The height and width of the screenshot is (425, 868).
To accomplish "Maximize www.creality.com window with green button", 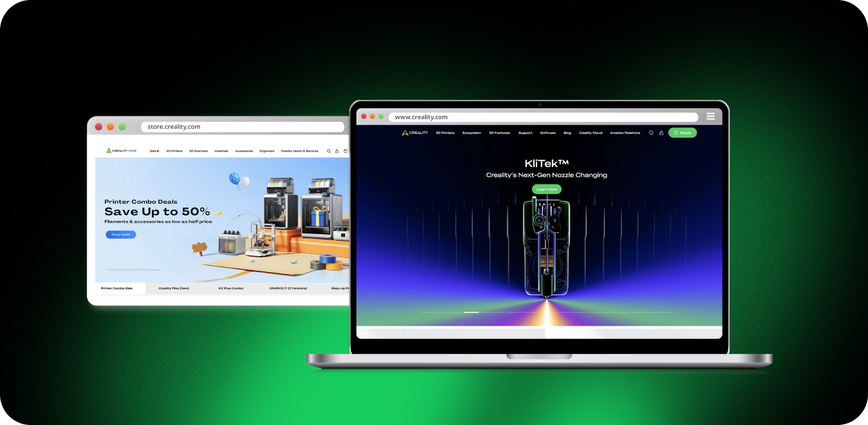I will coord(381,116).
